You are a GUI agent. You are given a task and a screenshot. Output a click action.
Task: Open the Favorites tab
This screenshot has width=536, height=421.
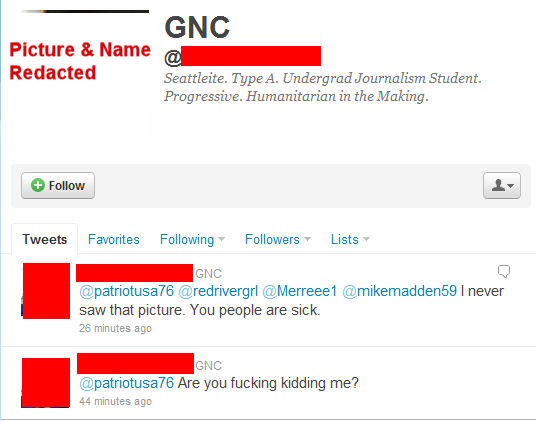pos(113,239)
